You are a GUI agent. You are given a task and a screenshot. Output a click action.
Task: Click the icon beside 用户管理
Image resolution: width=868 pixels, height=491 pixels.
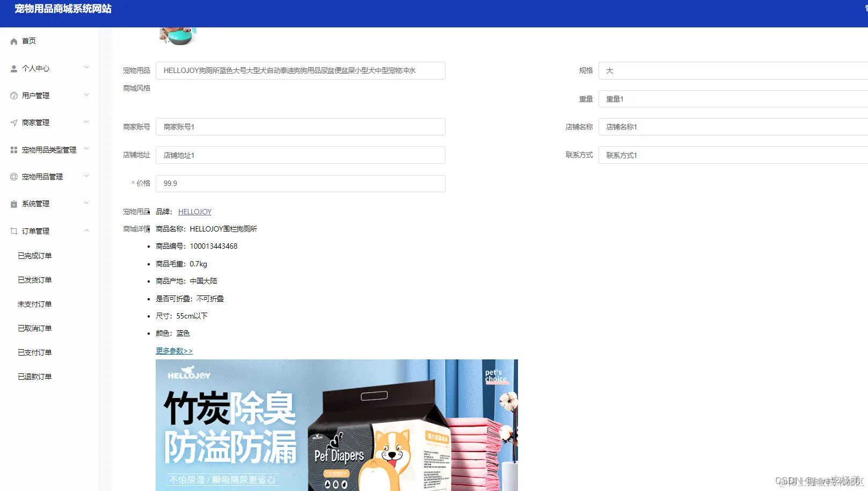coord(14,96)
